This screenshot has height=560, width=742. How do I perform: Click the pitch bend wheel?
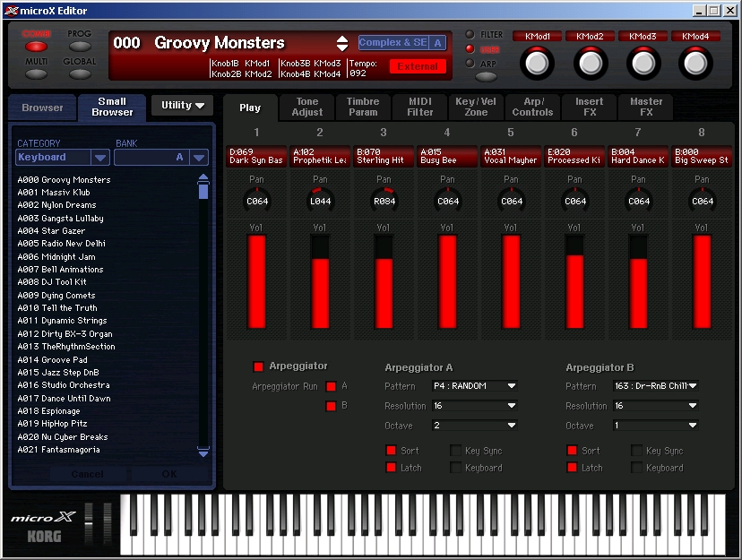[89, 523]
